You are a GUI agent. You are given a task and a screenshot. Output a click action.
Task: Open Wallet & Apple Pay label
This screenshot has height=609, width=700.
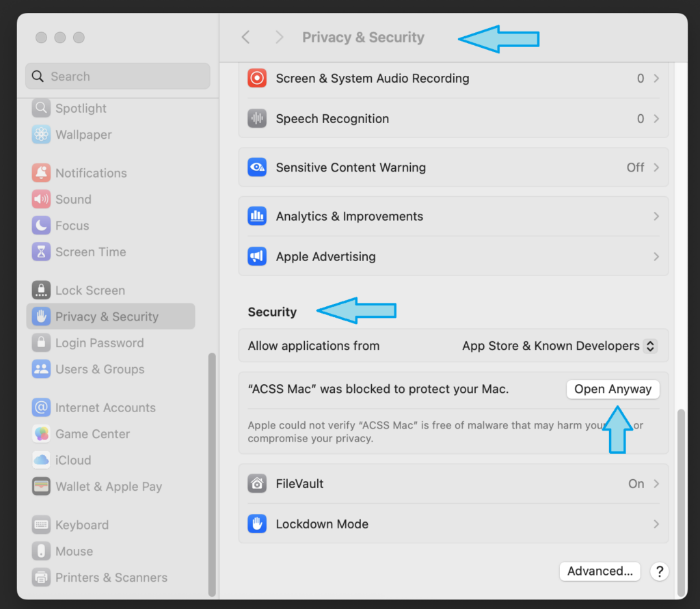pyautogui.click(x=109, y=487)
